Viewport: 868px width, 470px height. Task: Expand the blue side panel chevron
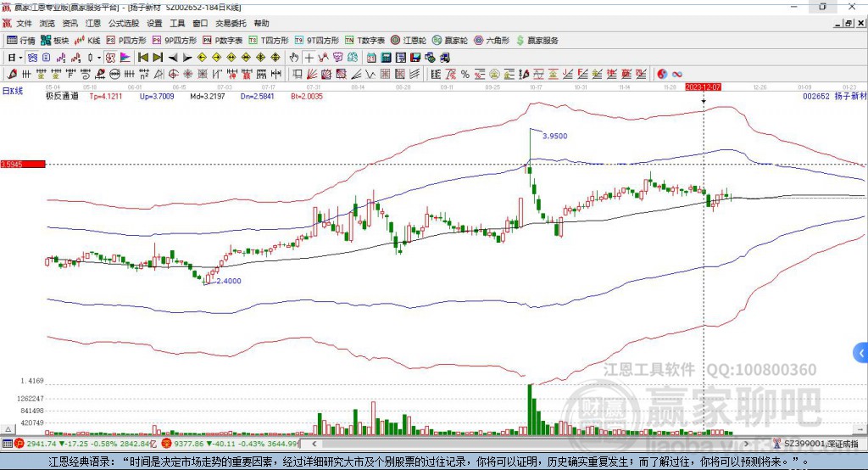(x=861, y=353)
